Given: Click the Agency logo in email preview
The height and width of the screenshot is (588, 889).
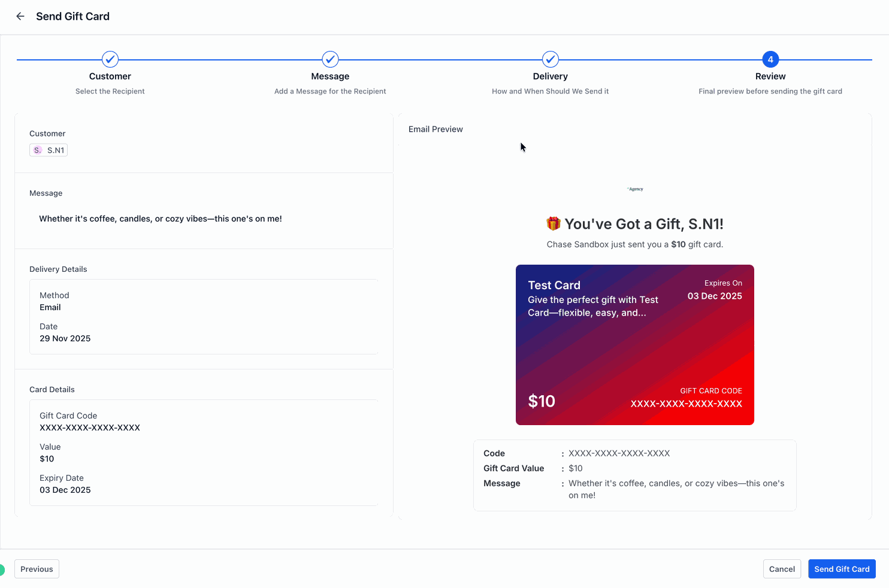Looking at the screenshot, I should (x=635, y=189).
